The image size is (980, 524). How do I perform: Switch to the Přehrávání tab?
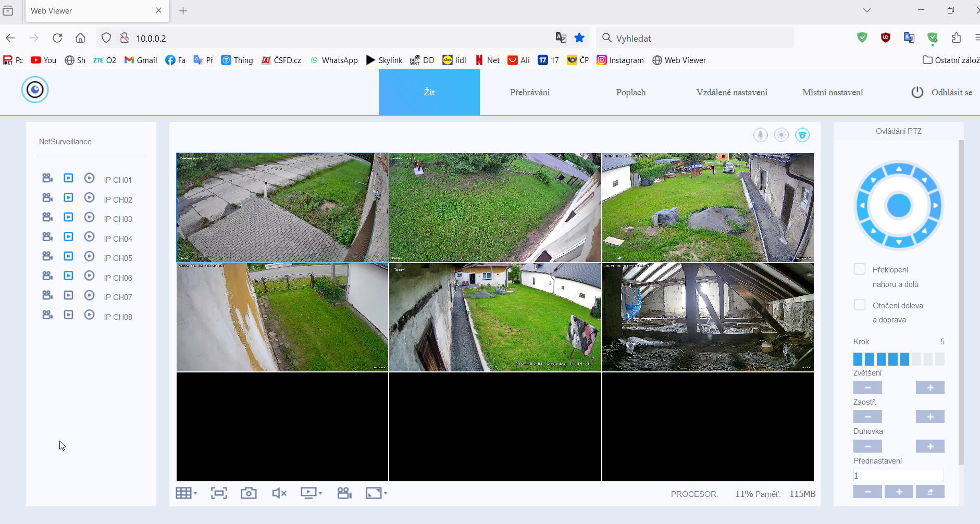(x=529, y=92)
